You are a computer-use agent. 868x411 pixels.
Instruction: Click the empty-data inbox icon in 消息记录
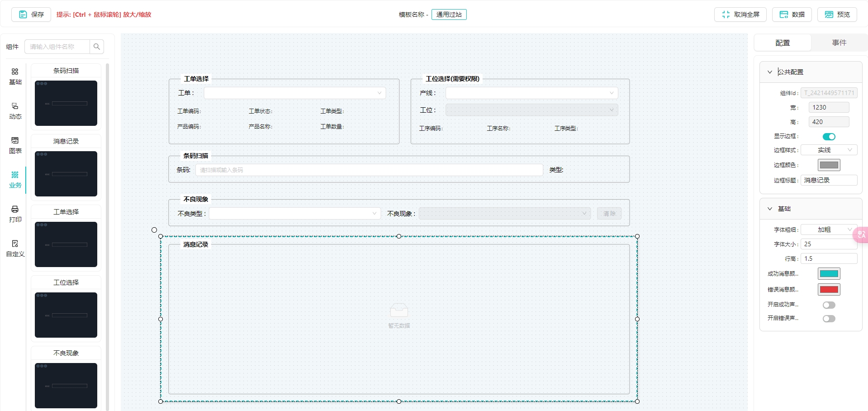click(x=399, y=311)
